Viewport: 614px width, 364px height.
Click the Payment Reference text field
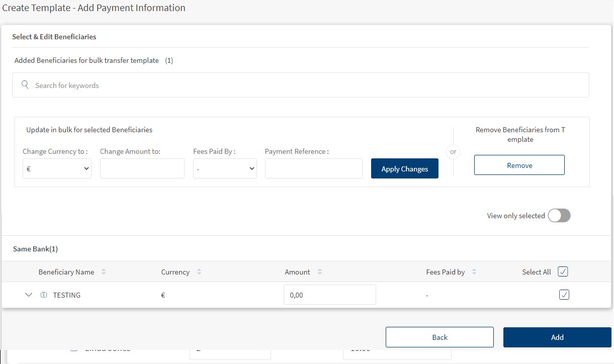pyautogui.click(x=313, y=168)
